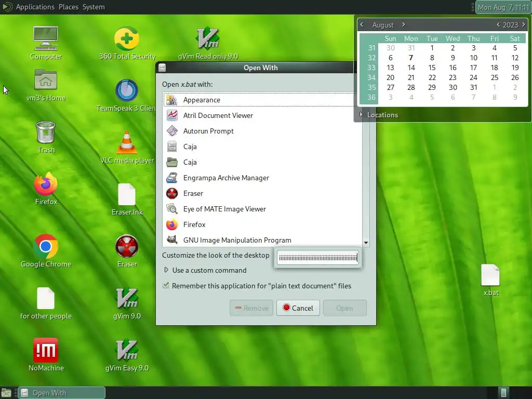
Task: Click the Trash desktop icon
Action: 46,132
